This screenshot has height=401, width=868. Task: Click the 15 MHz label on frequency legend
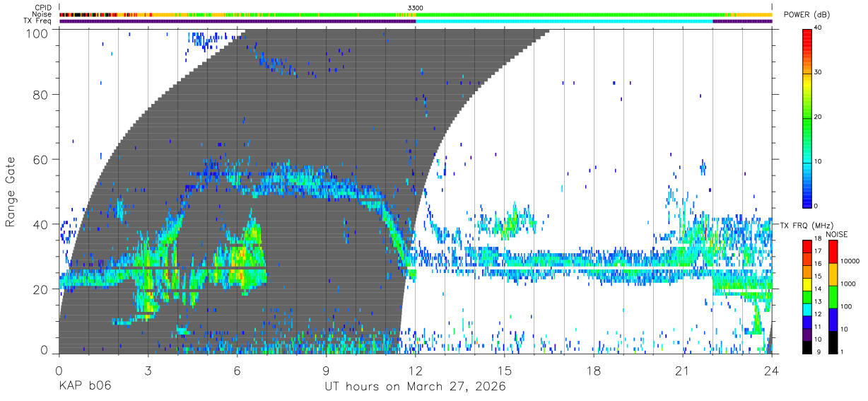(x=819, y=276)
